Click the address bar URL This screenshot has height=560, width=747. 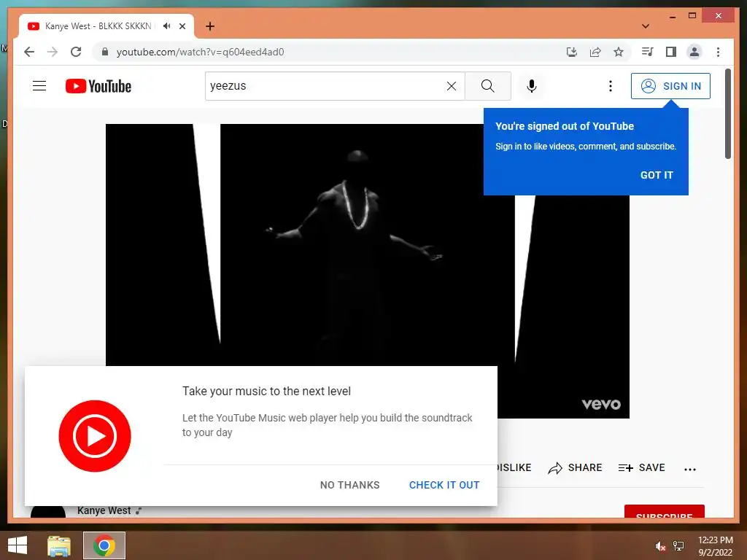click(200, 52)
